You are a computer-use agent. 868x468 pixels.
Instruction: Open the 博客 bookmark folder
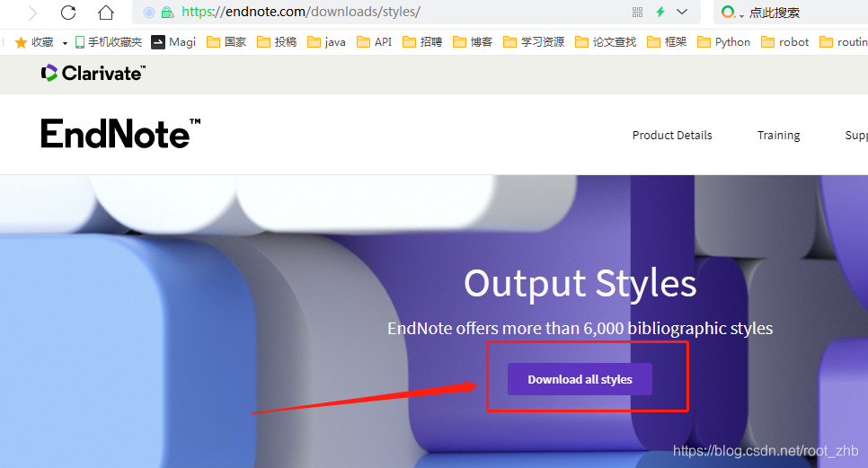tap(473, 42)
